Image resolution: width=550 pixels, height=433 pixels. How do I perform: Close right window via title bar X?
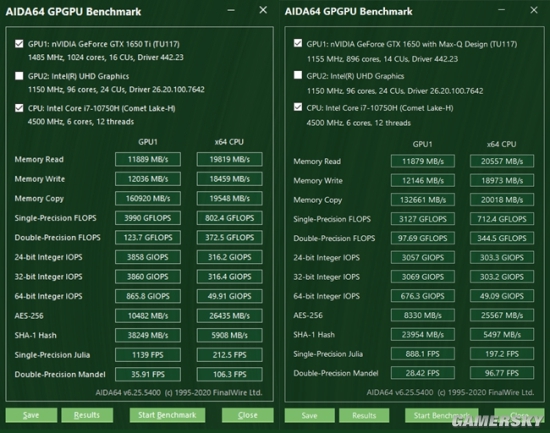(x=534, y=10)
